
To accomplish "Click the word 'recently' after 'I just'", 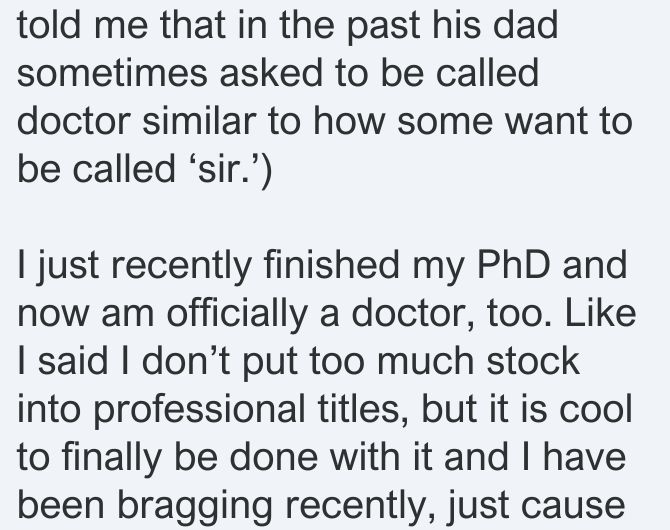I will (x=182, y=265).
